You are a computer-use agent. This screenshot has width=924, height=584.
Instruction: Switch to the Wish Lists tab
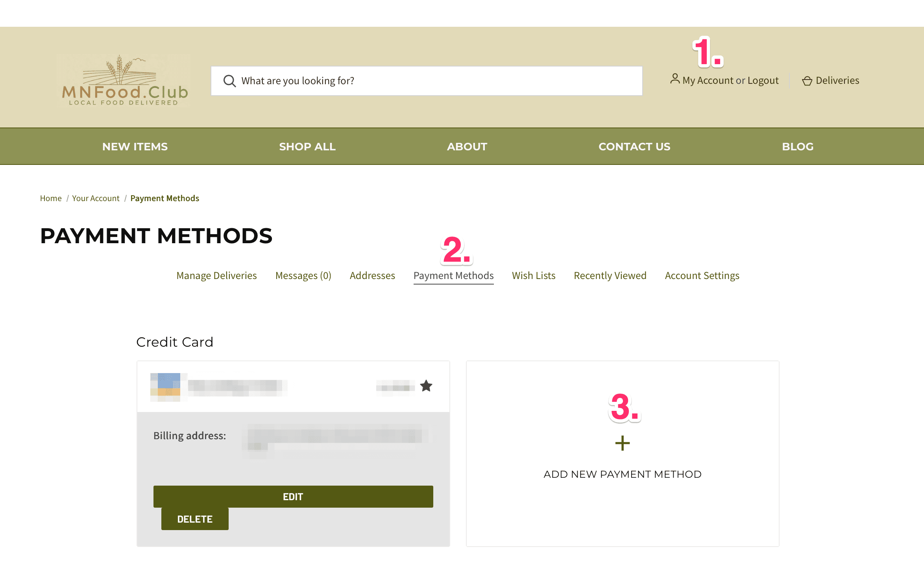[534, 275]
